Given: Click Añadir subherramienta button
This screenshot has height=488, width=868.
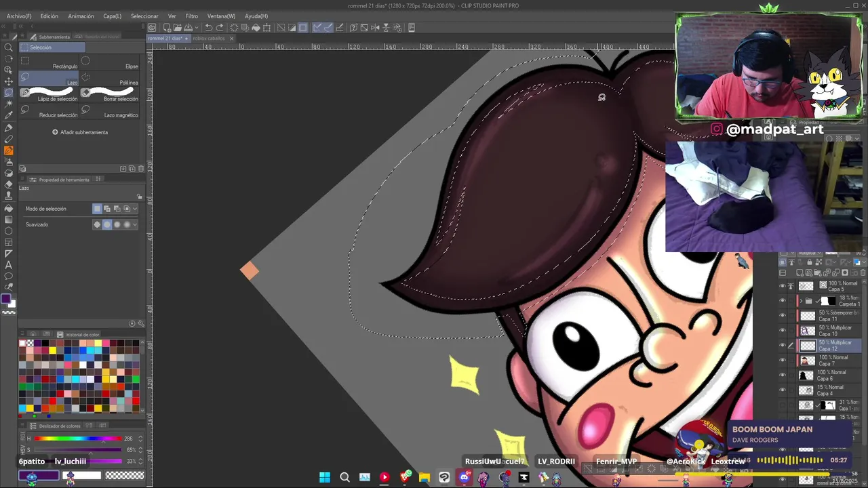Looking at the screenshot, I should click(80, 132).
